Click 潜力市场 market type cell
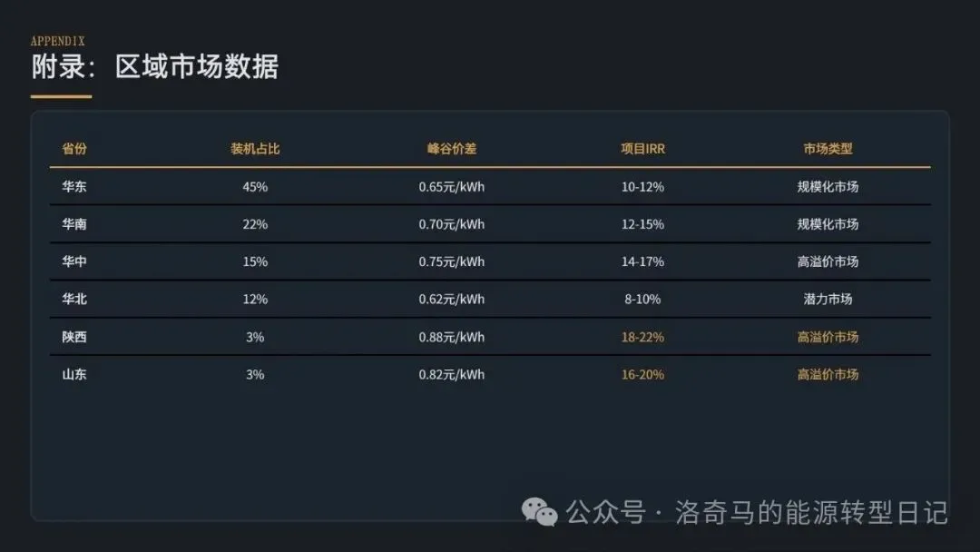 pos(828,299)
